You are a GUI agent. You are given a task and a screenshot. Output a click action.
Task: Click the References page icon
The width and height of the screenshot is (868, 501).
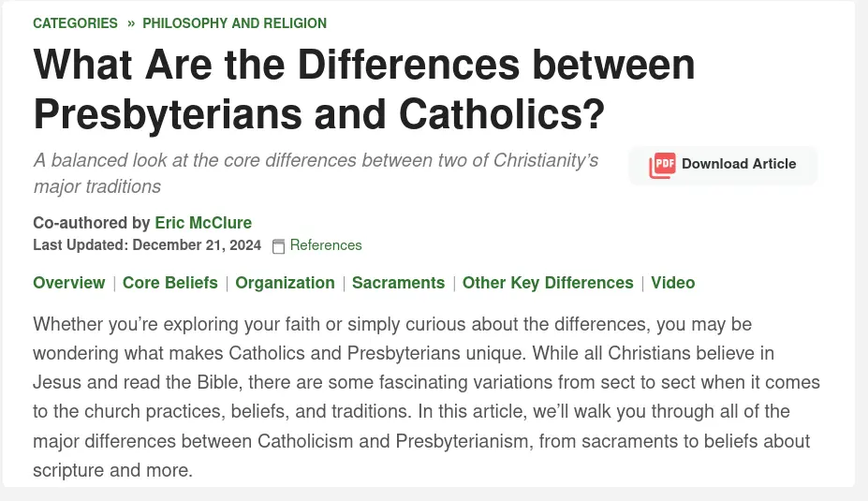[278, 246]
